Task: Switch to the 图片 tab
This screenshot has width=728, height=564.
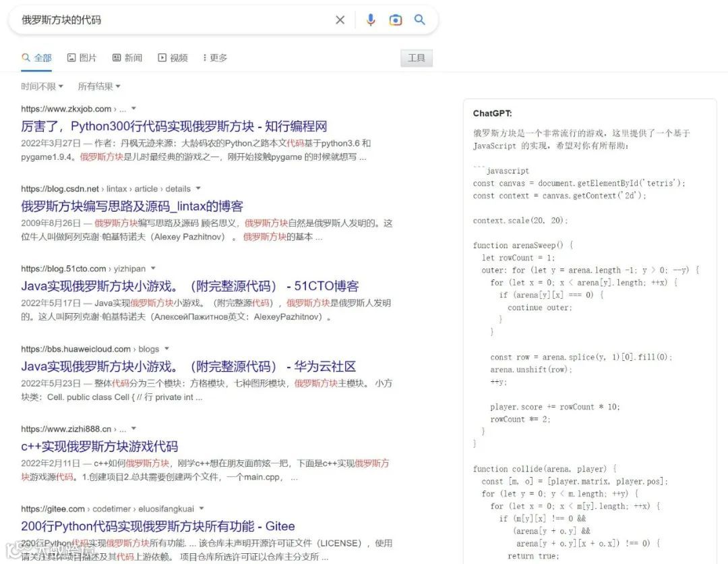Action: tap(82, 58)
